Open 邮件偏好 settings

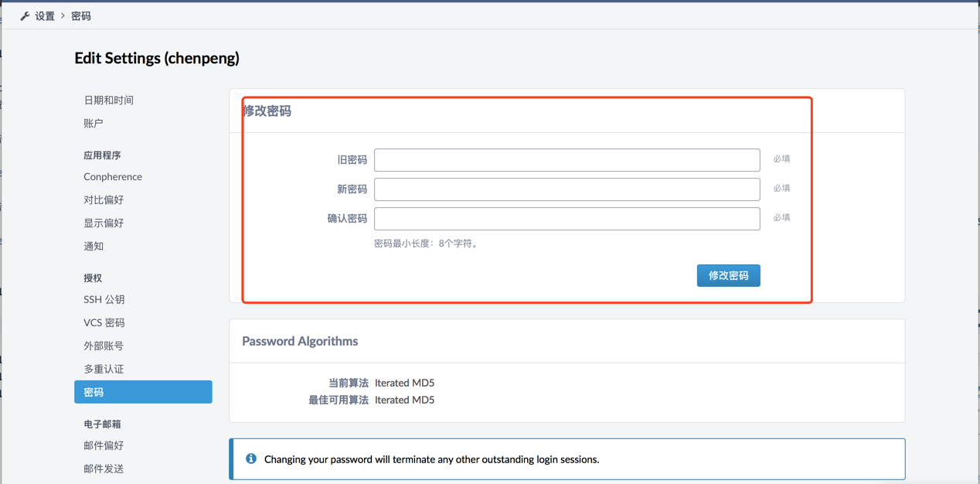pyautogui.click(x=104, y=445)
